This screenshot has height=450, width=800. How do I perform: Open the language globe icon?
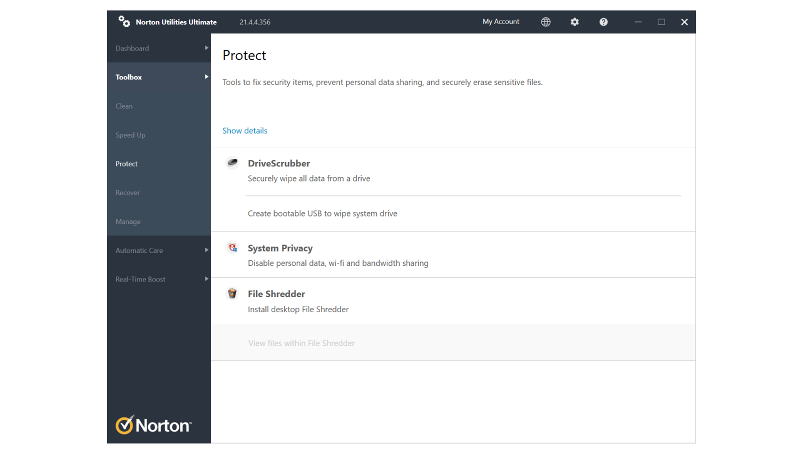point(546,22)
